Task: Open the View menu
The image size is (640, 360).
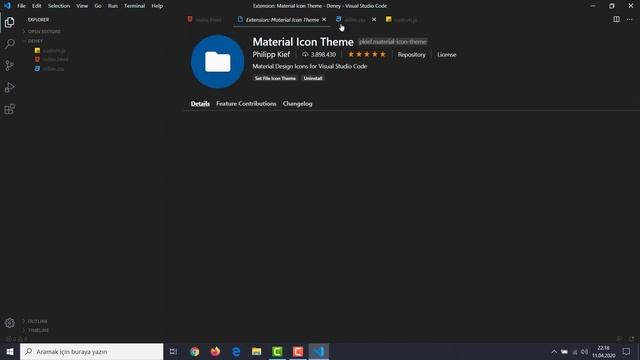Action: tap(82, 6)
